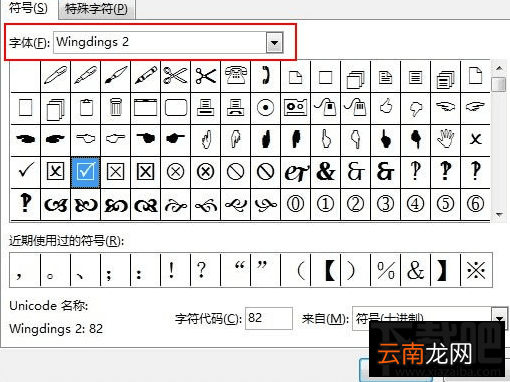
Task: Open the Wingdings 2 font dropdown
Action: [275, 42]
